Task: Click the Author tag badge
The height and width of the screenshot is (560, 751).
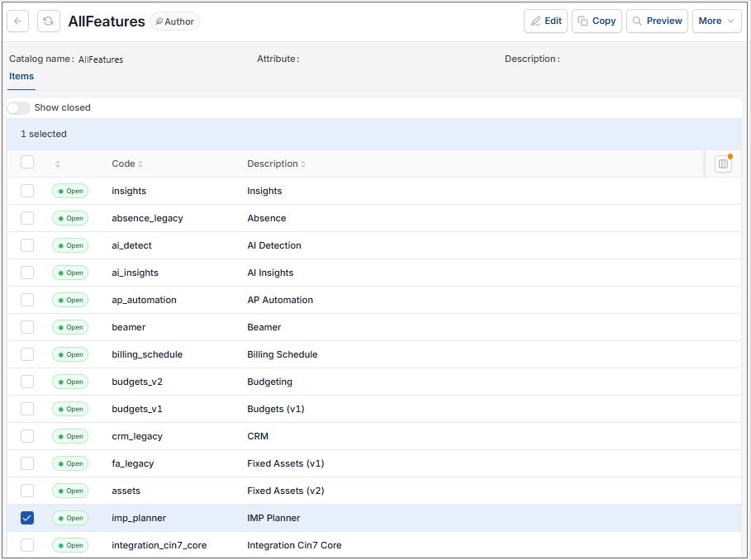Action: (175, 21)
